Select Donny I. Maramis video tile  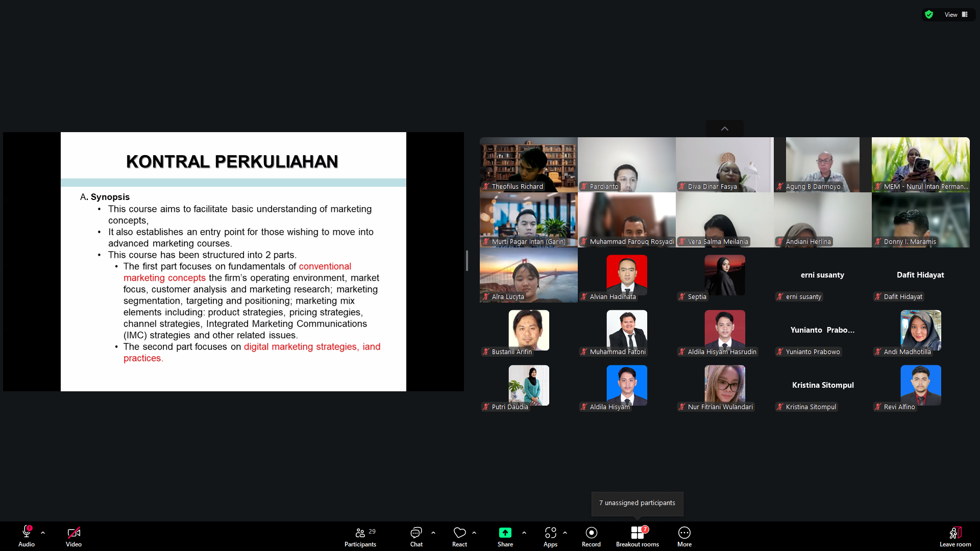point(920,219)
